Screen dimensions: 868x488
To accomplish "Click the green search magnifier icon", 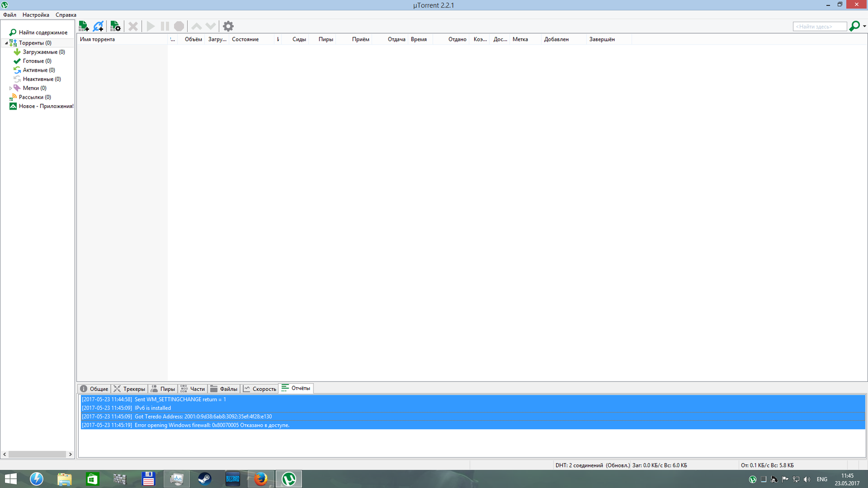I will point(854,26).
